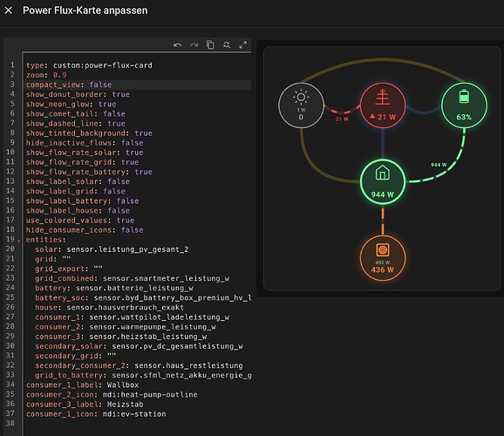The height and width of the screenshot is (436, 504).
Task: Click the red grid pylon circle
Action: tap(383, 106)
